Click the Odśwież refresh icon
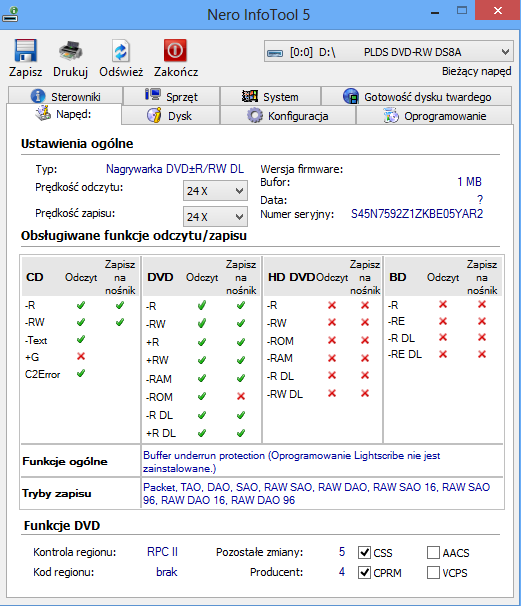The width and height of the screenshot is (521, 606). click(x=121, y=51)
